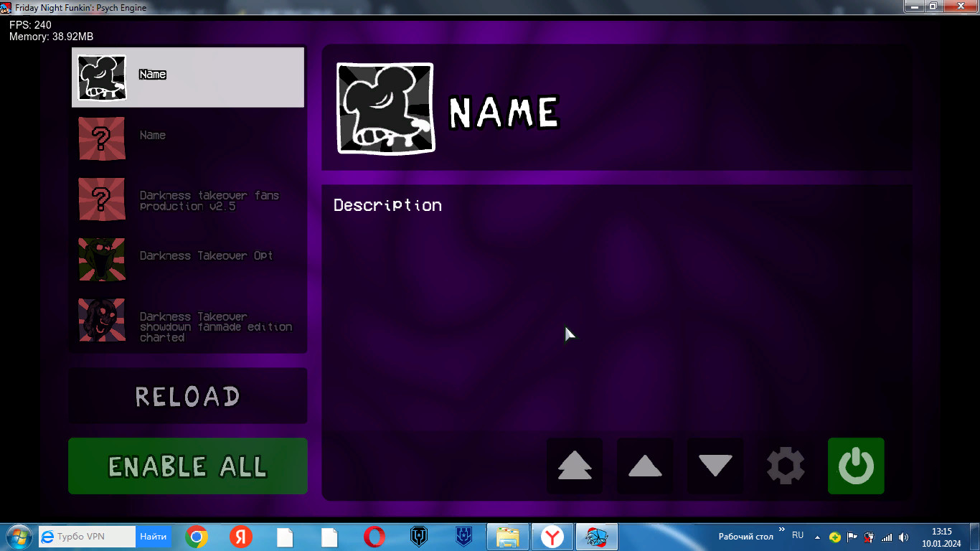980x551 pixels.
Task: Click the large mod icon beside NAME title
Action: coord(386,108)
